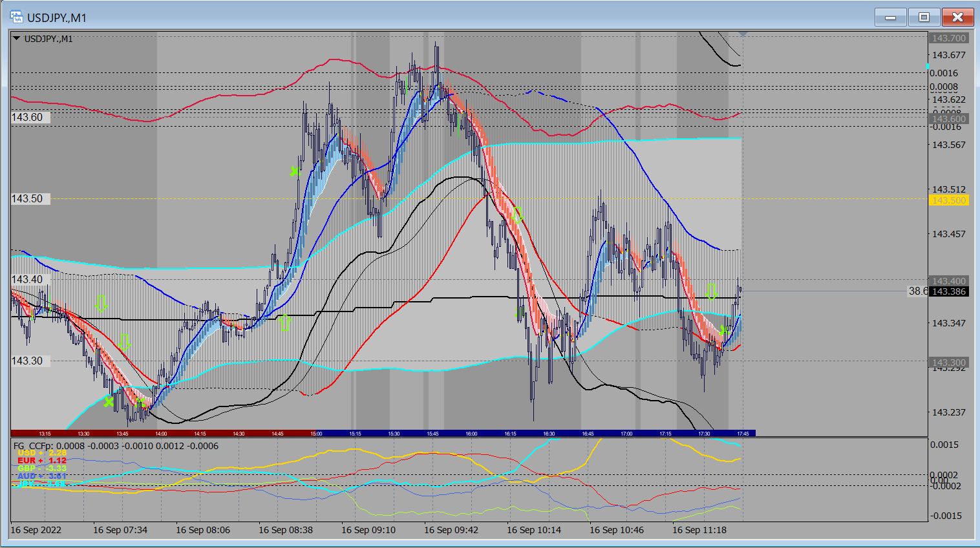This screenshot has width=980, height=548.
Task: Click the cyan marker on the price scale
Action: [928, 66]
